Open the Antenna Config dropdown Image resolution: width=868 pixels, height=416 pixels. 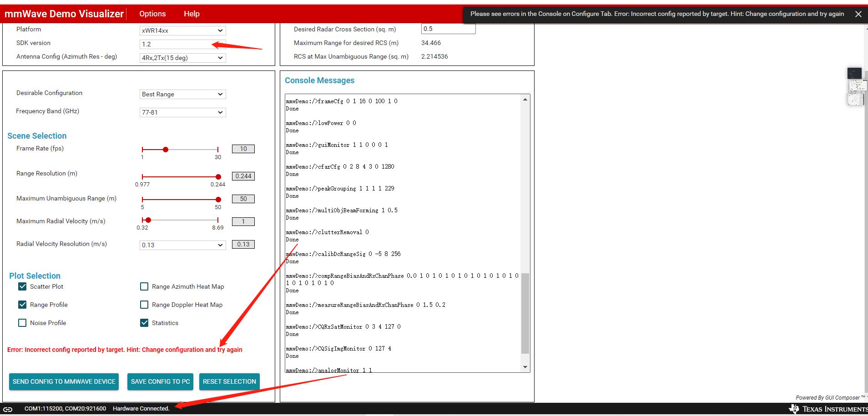point(182,58)
